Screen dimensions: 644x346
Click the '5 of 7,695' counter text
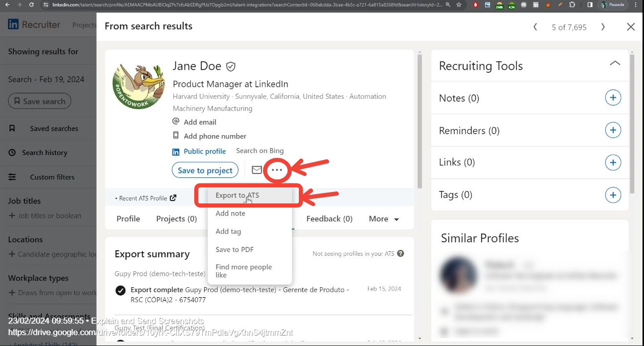(x=569, y=27)
